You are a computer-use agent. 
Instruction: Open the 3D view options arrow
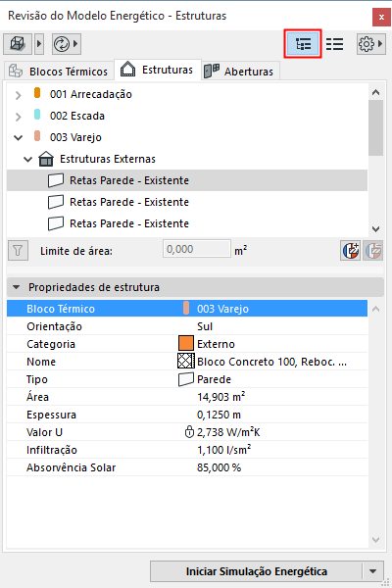[x=39, y=44]
